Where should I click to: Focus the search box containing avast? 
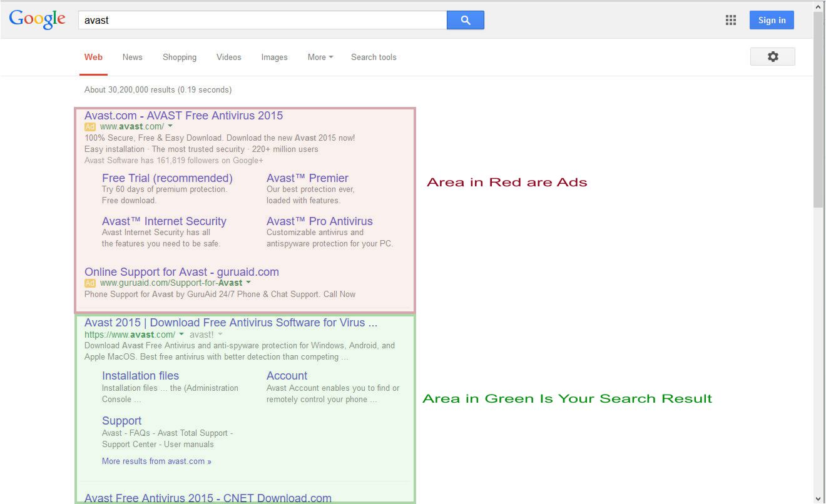point(262,20)
